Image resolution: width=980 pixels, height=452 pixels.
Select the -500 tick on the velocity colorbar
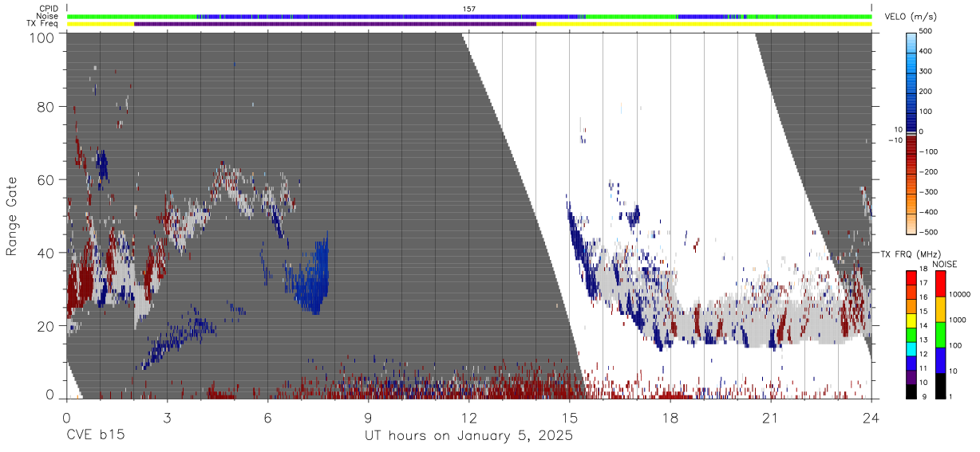(930, 232)
